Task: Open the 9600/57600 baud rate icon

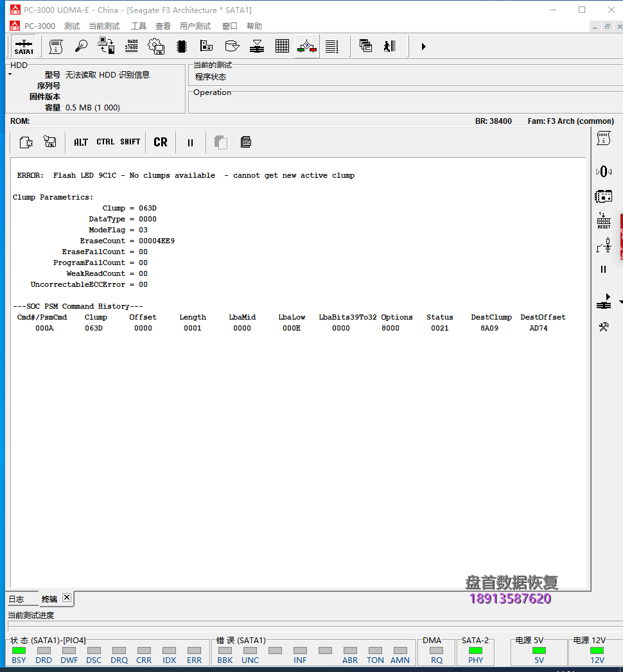Action: pos(131,46)
